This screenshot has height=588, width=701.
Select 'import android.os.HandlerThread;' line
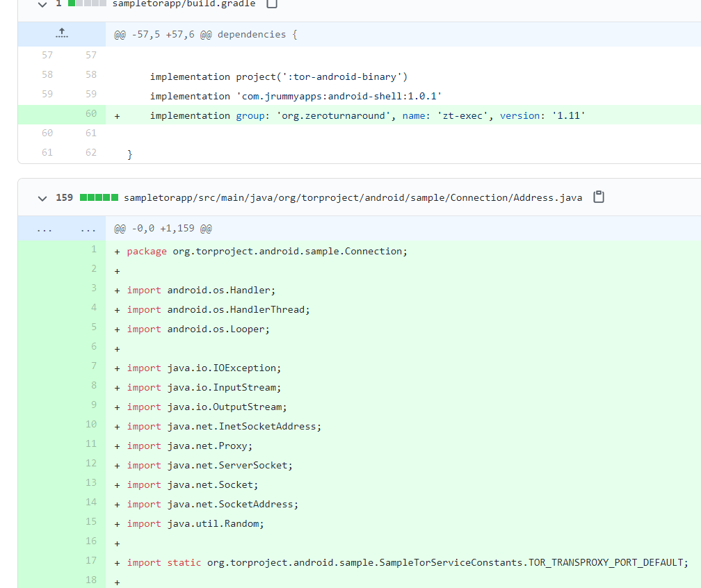click(218, 310)
